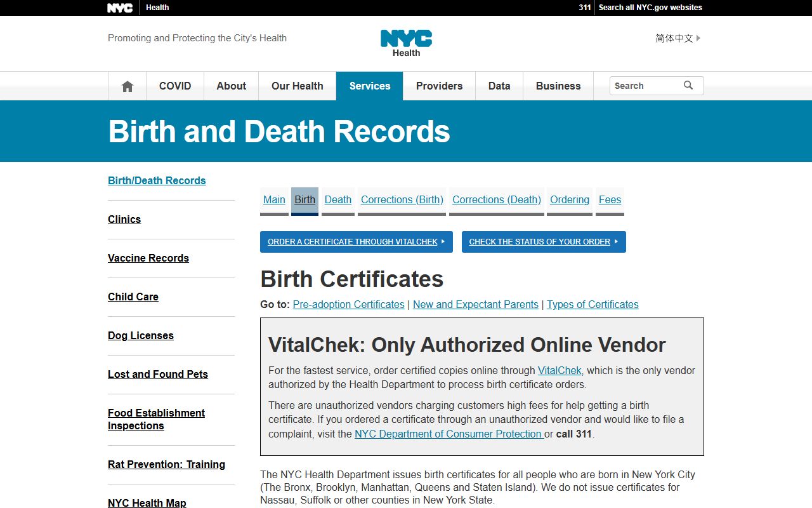Open the Providers menu item
The height and width of the screenshot is (508, 812).
(439, 86)
